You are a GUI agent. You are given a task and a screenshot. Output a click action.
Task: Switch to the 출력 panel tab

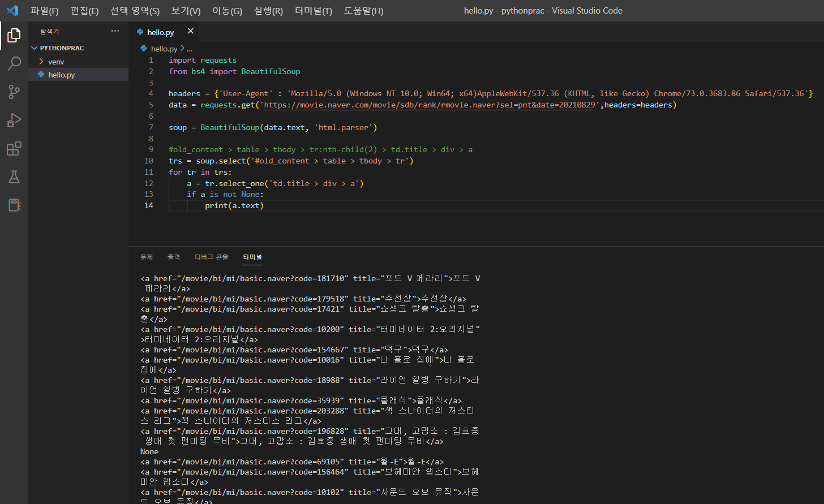[174, 257]
